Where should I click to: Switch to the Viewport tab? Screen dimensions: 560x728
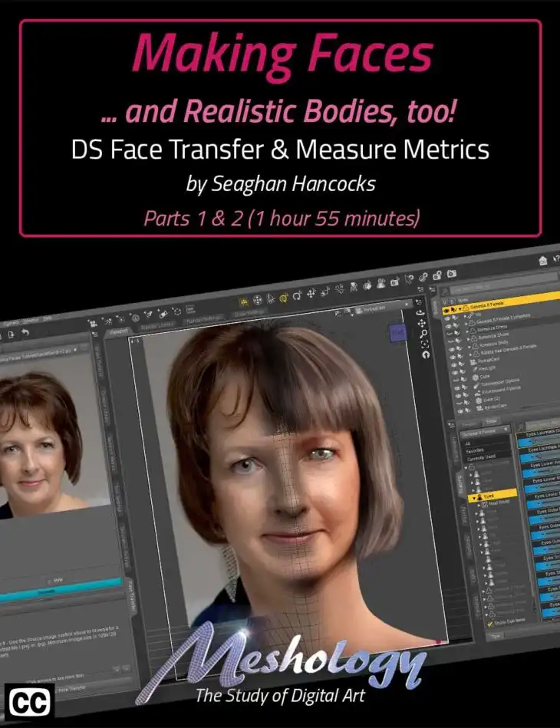(117, 331)
